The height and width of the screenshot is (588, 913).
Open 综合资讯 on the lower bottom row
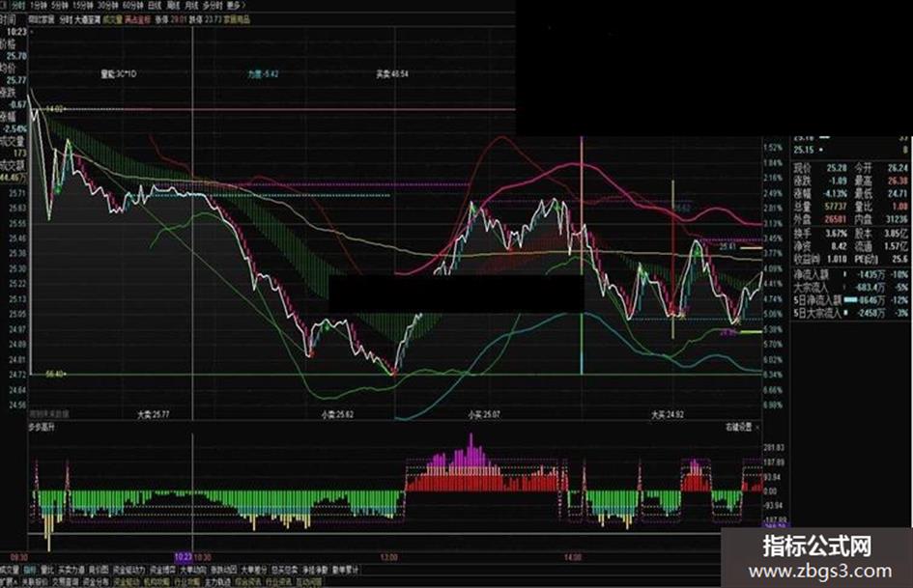(248, 581)
